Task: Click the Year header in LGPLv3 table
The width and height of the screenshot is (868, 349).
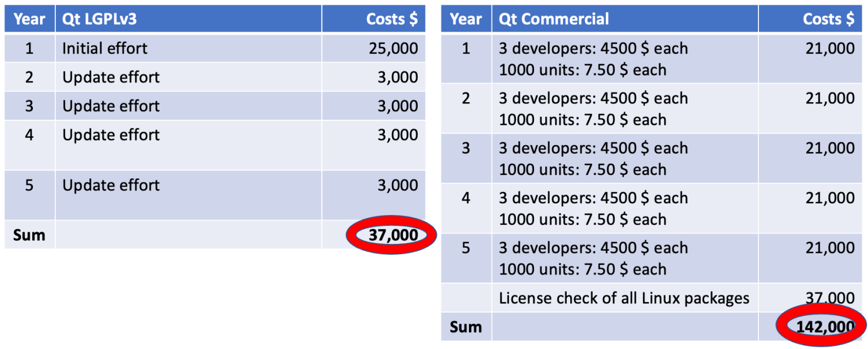Action: tap(29, 19)
